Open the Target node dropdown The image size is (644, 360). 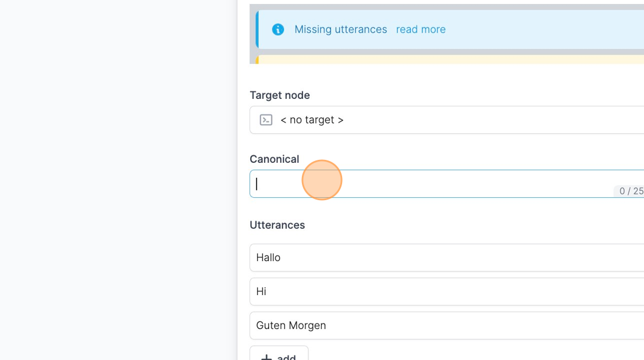(447, 120)
